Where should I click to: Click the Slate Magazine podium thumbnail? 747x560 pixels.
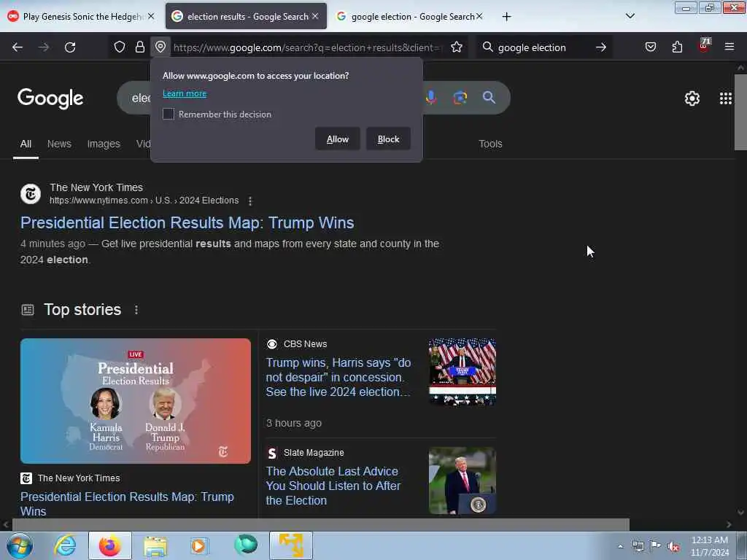pos(462,481)
